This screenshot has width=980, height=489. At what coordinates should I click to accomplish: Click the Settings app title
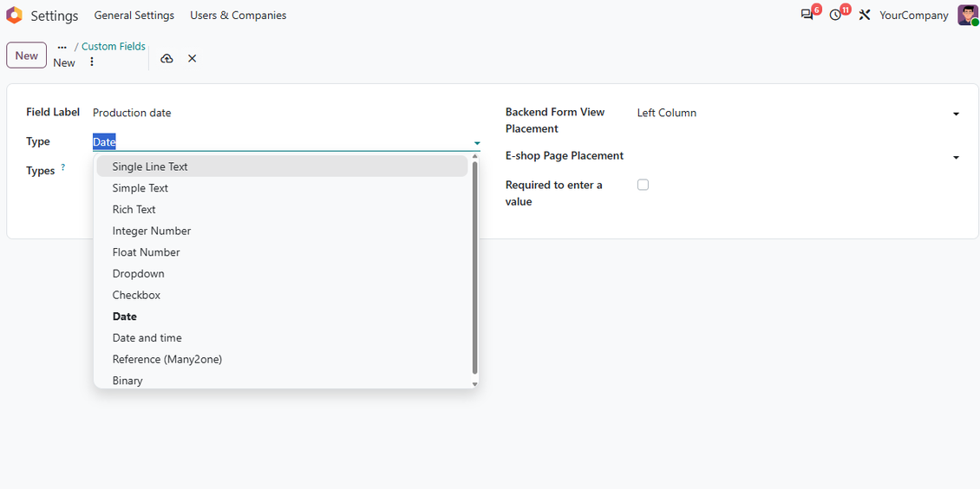click(55, 16)
